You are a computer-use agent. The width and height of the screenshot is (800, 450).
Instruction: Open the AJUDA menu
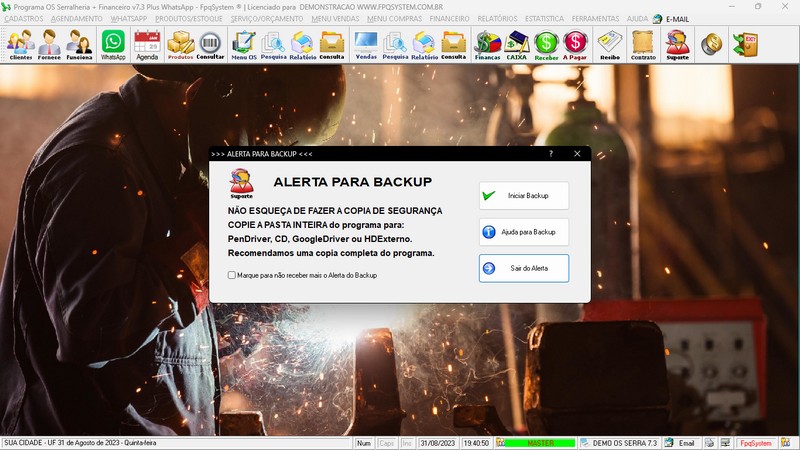(x=637, y=18)
